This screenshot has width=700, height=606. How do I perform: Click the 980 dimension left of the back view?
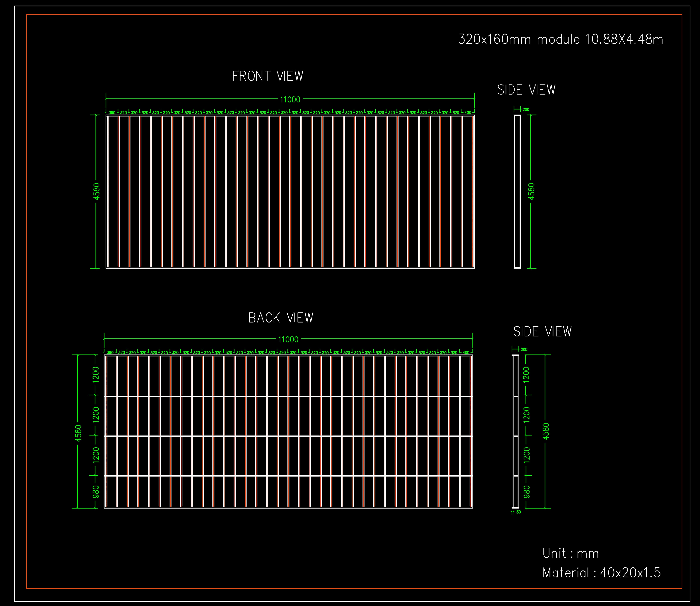tap(96, 492)
